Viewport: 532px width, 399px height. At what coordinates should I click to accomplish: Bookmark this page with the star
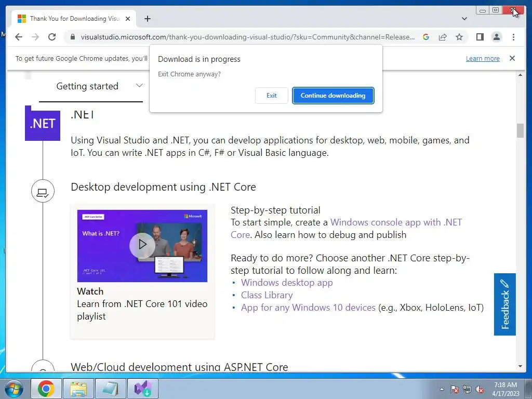tap(459, 37)
